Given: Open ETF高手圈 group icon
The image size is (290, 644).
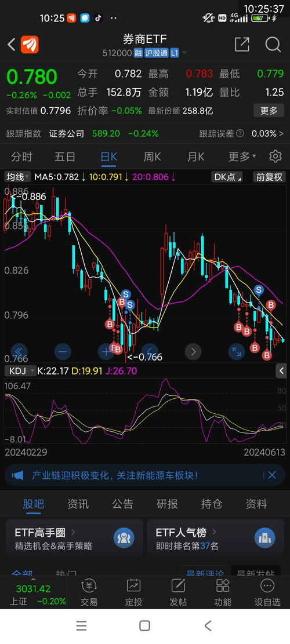Looking at the screenshot, I should (x=124, y=537).
